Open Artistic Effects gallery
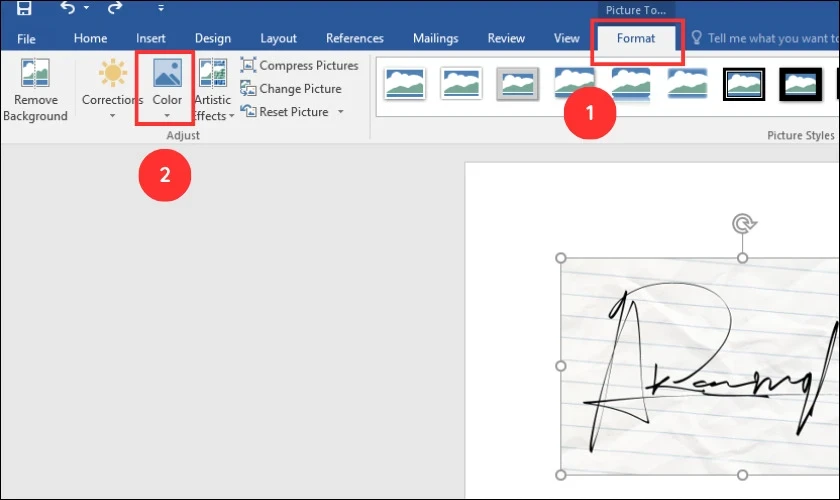840x500 pixels. coord(213,90)
